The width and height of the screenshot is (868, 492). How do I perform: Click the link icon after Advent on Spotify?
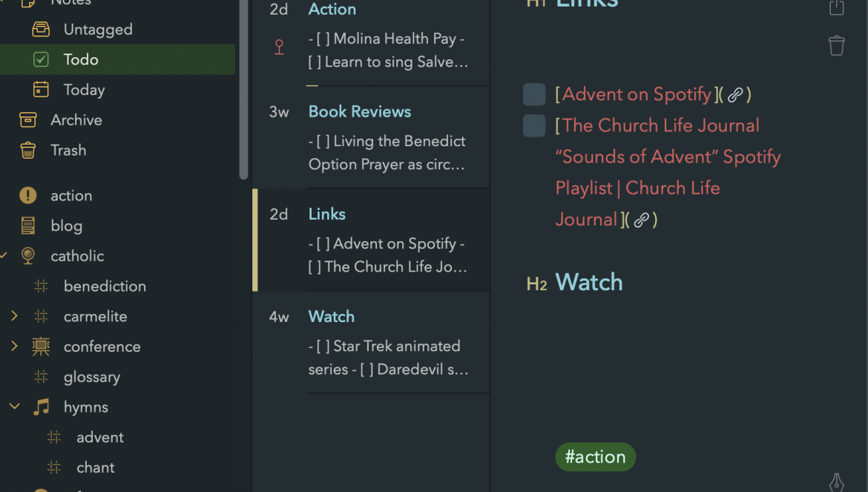tap(735, 95)
